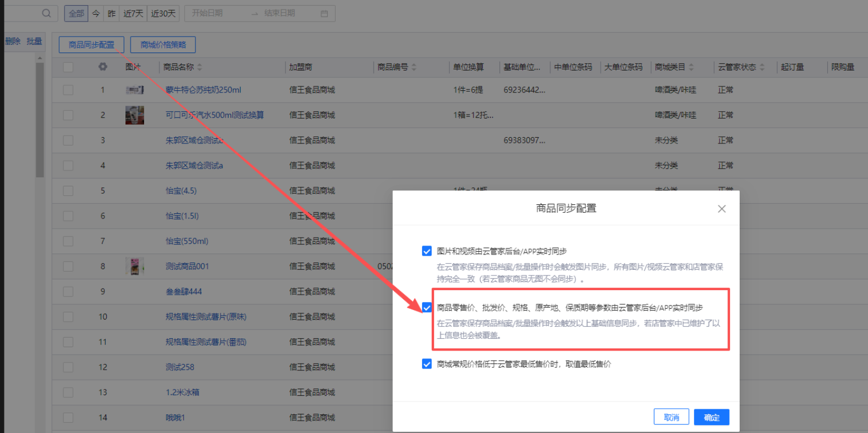
Task: Open 商城价格策略 settings
Action: [x=163, y=45]
